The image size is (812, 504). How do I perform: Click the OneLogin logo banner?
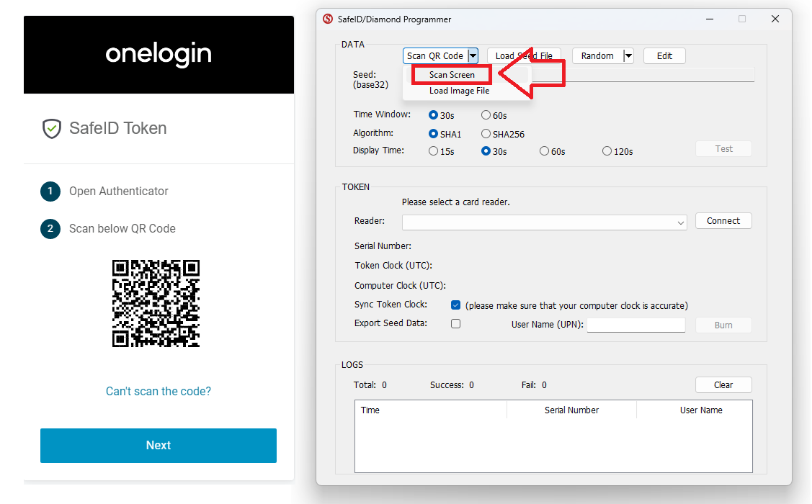159,54
